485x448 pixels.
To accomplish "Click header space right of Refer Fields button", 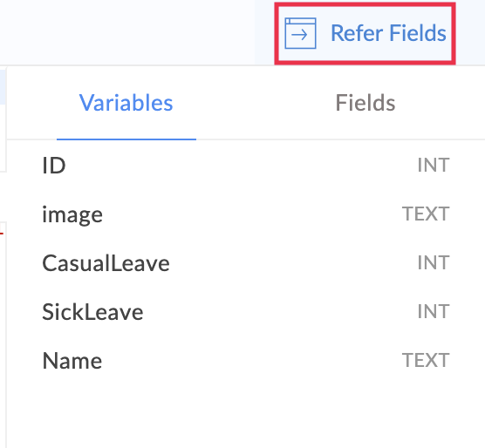I will [x=470, y=32].
